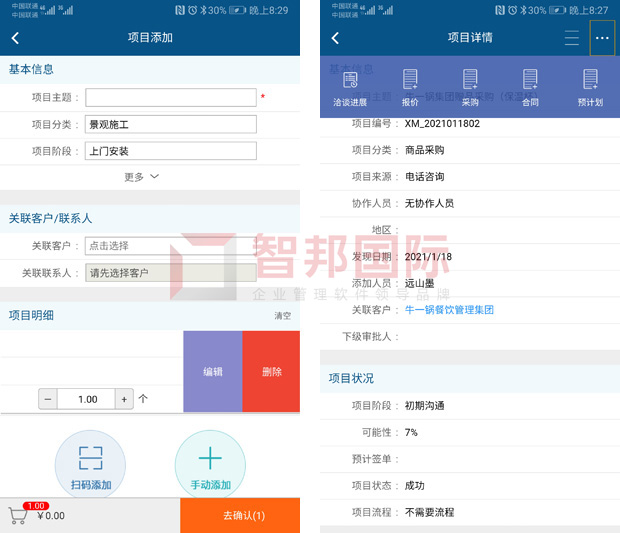This screenshot has height=533, width=620.
Task: Tap the orange 去确认(1) button
Action: click(240, 516)
